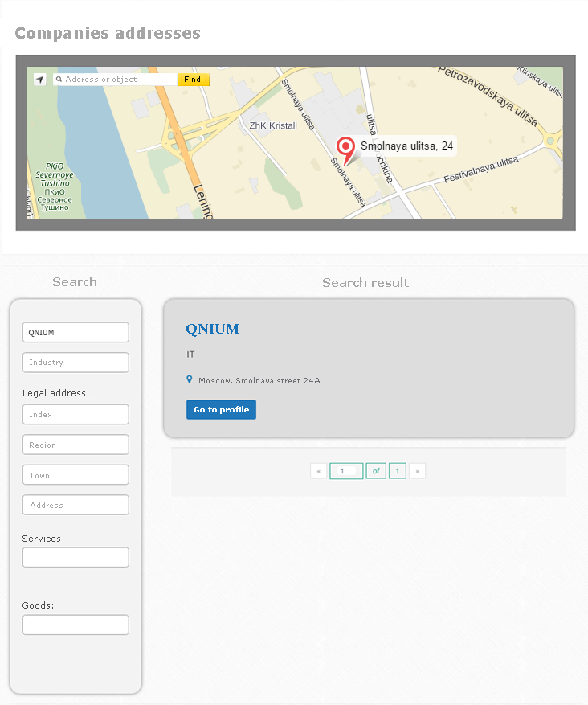Viewport: 588px width, 705px height.
Task: Click 'ZhK Kristall' label on the map
Action: (x=273, y=126)
